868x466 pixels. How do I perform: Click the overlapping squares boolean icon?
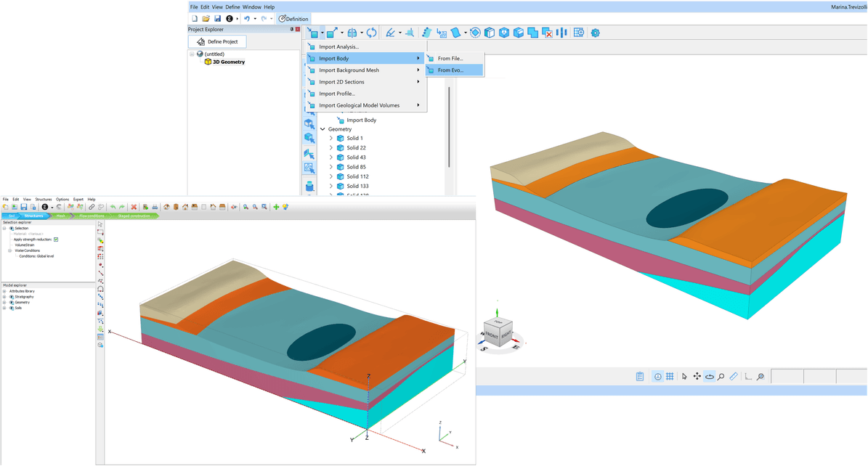click(x=532, y=33)
